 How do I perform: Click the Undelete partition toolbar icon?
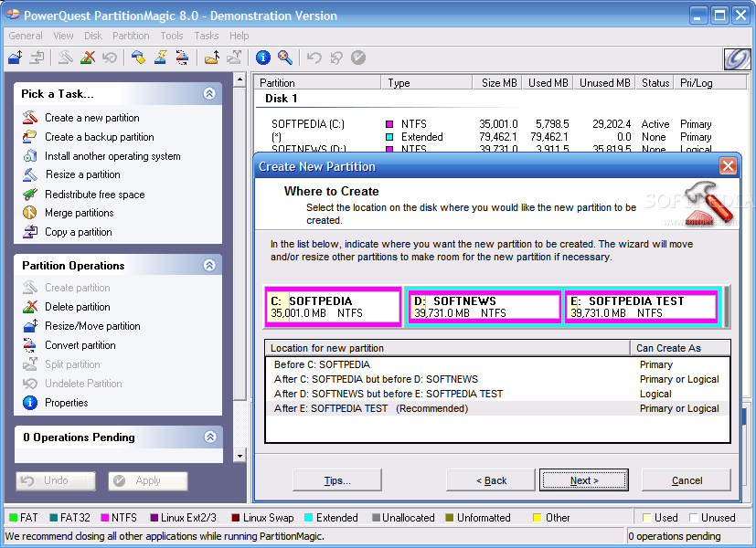click(x=110, y=58)
